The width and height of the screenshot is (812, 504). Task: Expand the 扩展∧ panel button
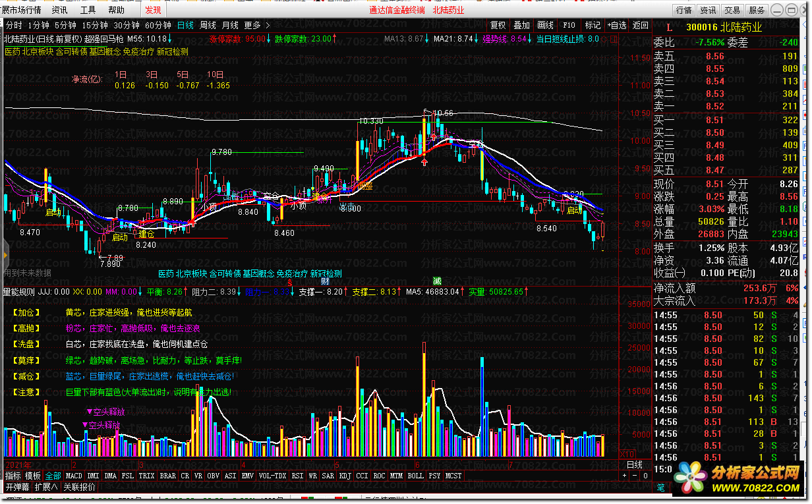pos(46,488)
